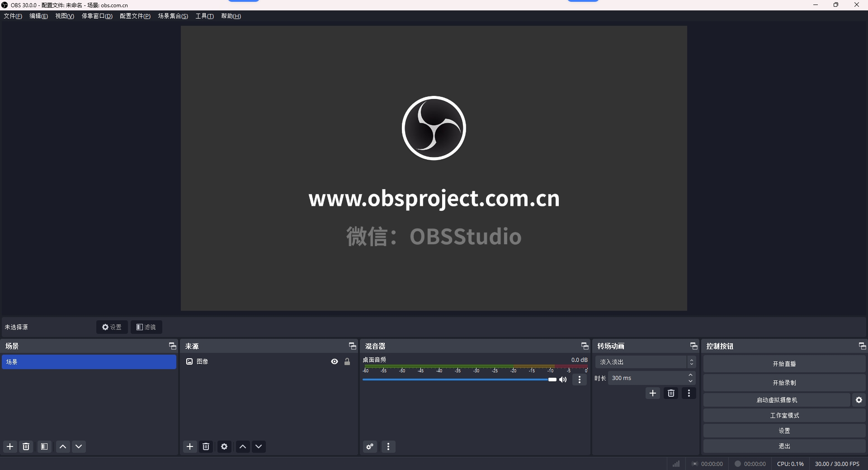The width and height of the screenshot is (868, 470).
Task: Open properties of 图像 via the gear icon
Action: tap(224, 446)
